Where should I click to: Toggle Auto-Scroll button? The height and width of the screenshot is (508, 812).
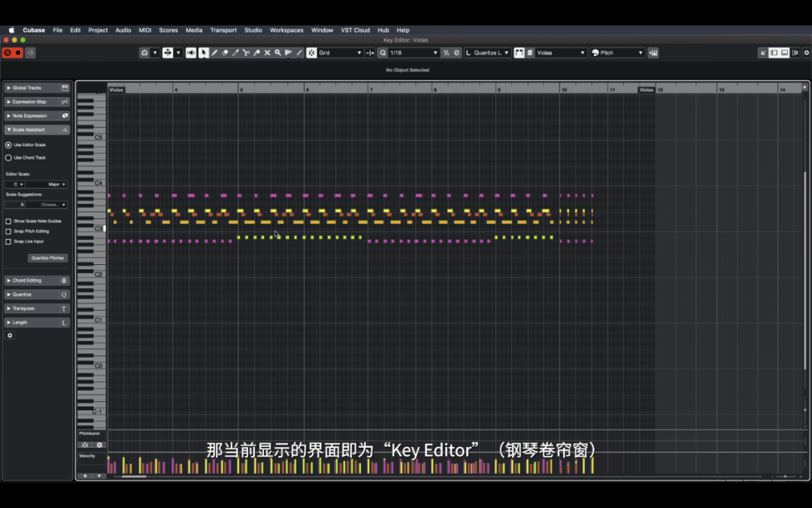coord(168,53)
